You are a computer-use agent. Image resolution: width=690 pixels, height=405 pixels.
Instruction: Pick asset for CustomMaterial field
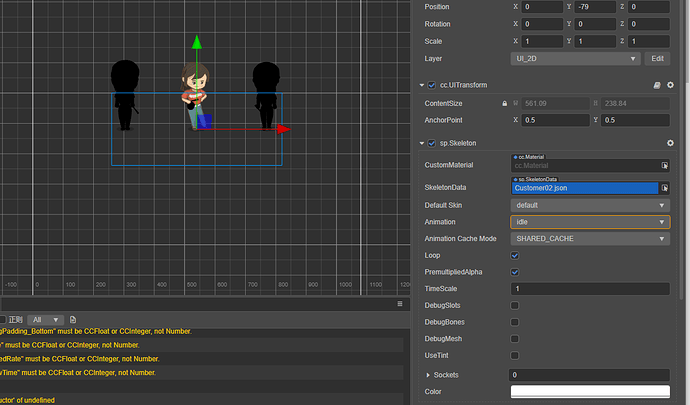[664, 165]
